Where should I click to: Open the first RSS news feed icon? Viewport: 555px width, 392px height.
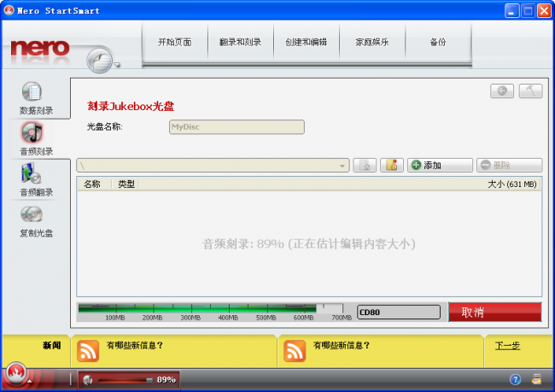[x=88, y=351]
